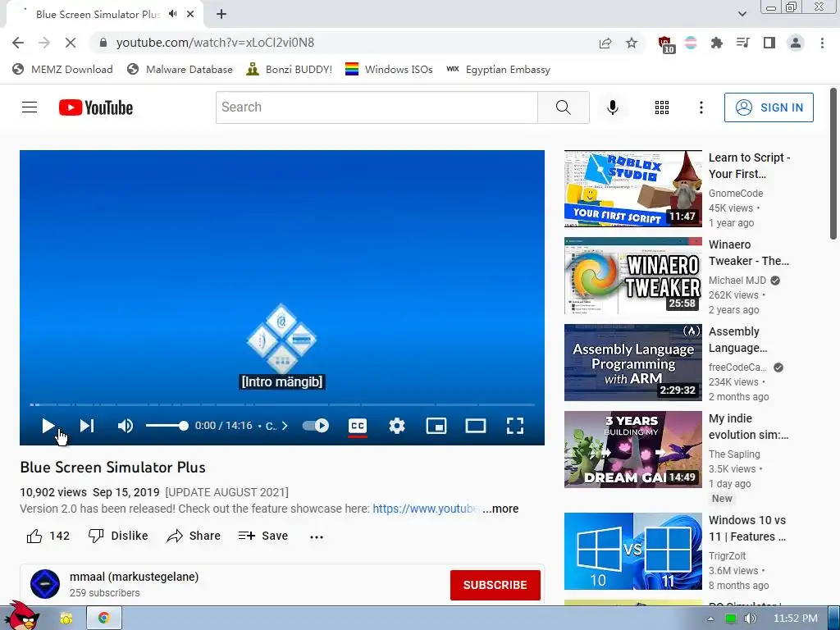Open the player settings gear
840x630 pixels.
(x=397, y=426)
